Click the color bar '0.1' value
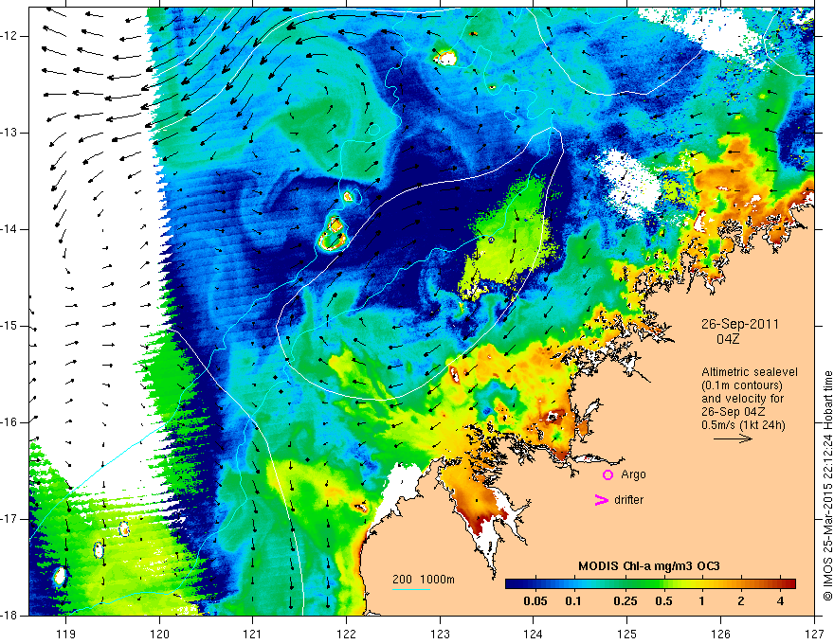The image size is (834, 644). (x=572, y=601)
